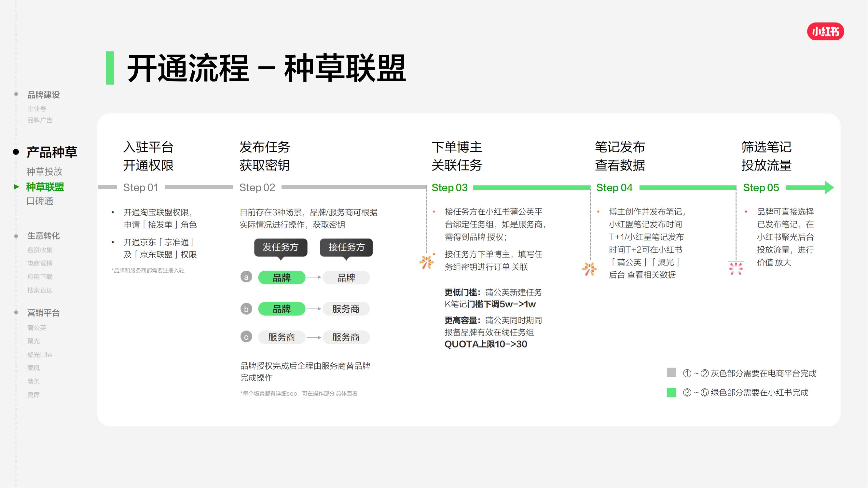Open 聚光Lite sidebar item
The height and width of the screenshot is (488, 868).
39,355
